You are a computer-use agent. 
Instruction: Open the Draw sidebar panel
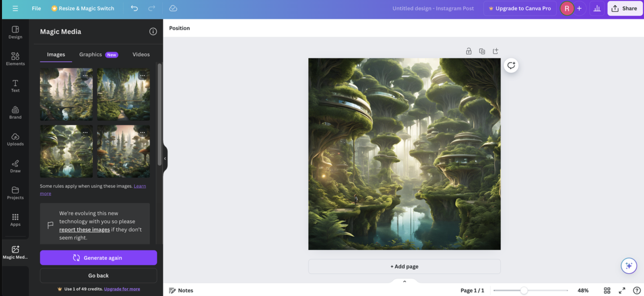pyautogui.click(x=15, y=166)
